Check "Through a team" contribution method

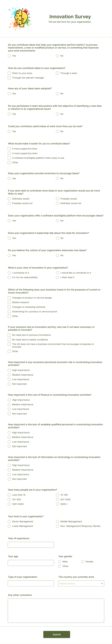pyautogui.click(x=57, y=73)
